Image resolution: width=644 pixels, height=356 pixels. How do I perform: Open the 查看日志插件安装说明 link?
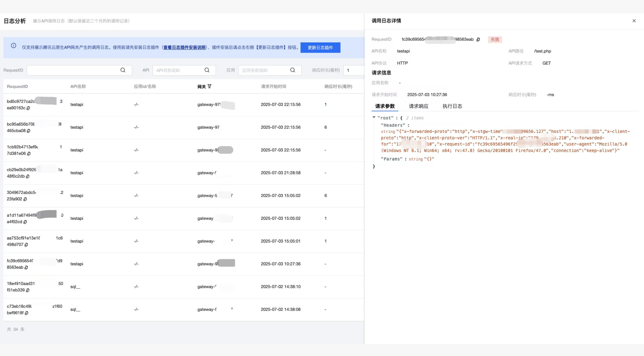184,48
